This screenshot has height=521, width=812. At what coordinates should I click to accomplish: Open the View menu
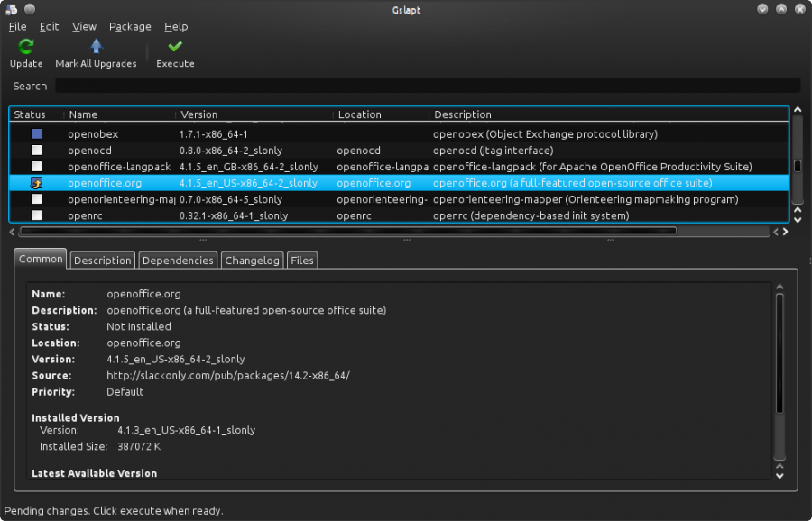click(84, 26)
